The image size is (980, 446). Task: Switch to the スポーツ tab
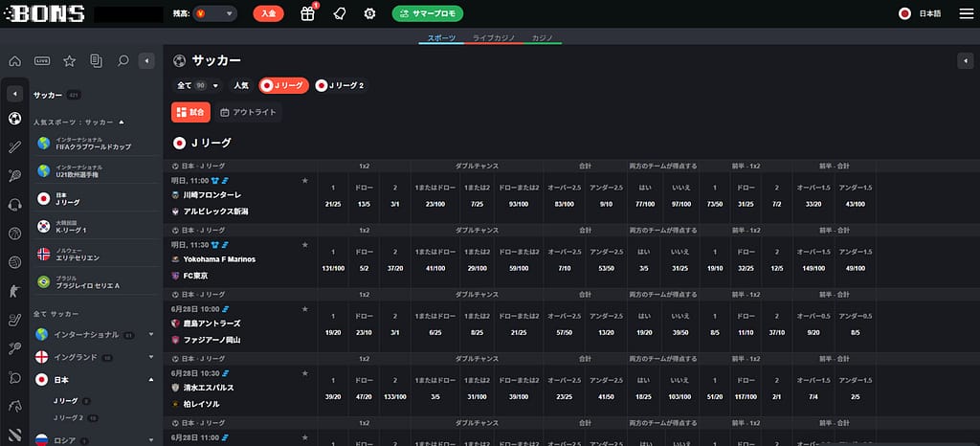(441, 38)
